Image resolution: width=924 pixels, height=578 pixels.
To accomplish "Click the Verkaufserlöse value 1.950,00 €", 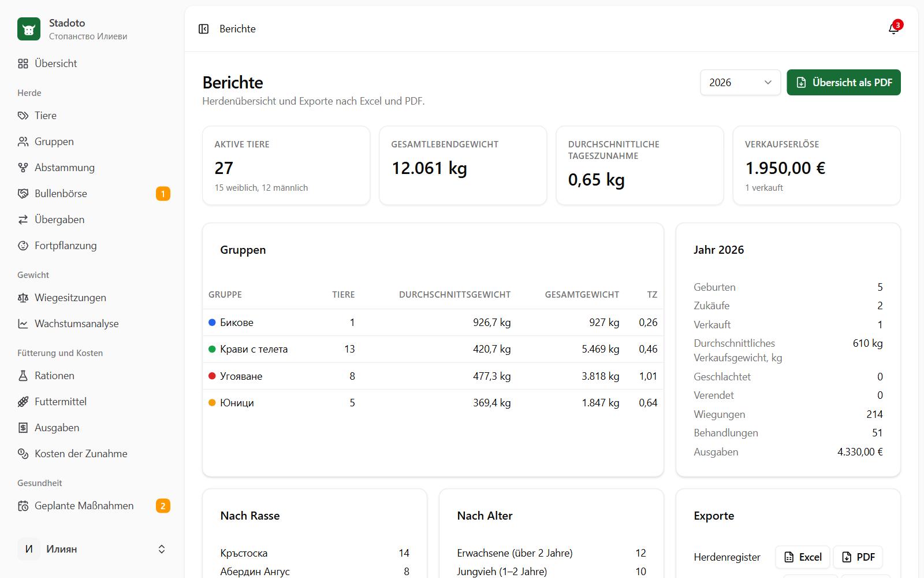I will tap(785, 168).
